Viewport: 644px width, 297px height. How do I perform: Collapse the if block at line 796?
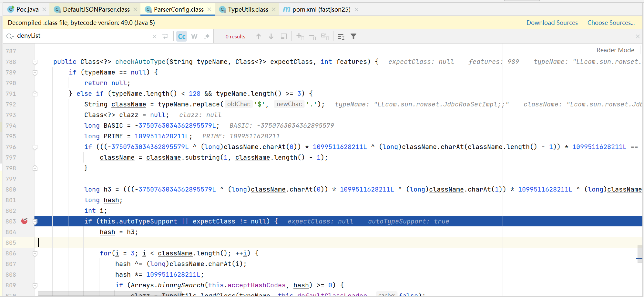tap(35, 147)
